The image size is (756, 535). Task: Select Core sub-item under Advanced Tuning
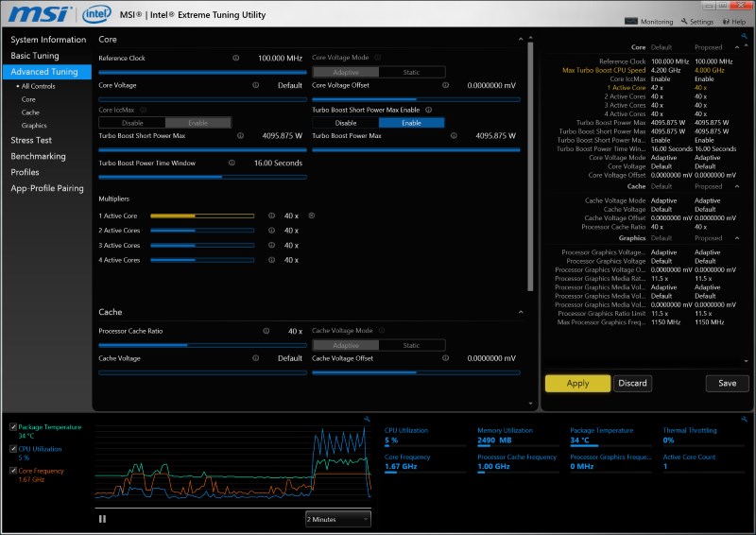pos(28,99)
